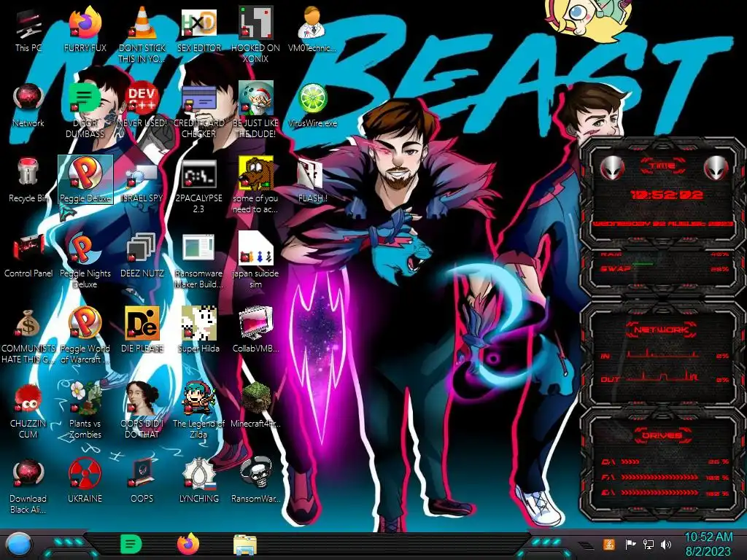Viewport: 747px width, 560px height.
Task: Open the Firefox shortcut on the desktop
Action: [85, 31]
